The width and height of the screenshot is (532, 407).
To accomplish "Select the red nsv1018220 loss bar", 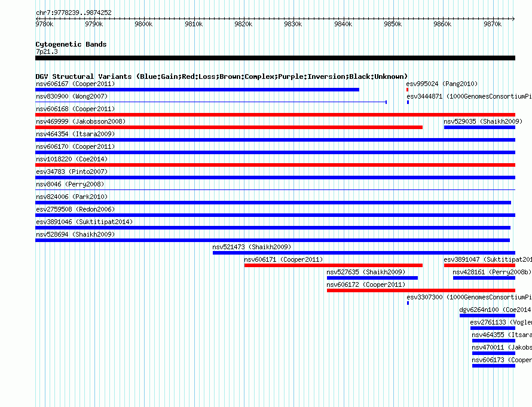I will pyautogui.click(x=275, y=165).
